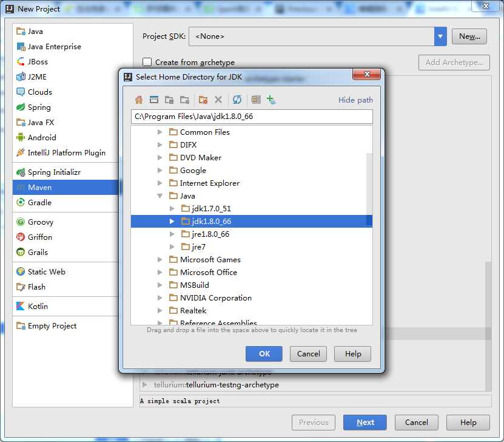Expand the jdk1.7.0_51 folder
The height and width of the screenshot is (442, 504).
point(172,208)
